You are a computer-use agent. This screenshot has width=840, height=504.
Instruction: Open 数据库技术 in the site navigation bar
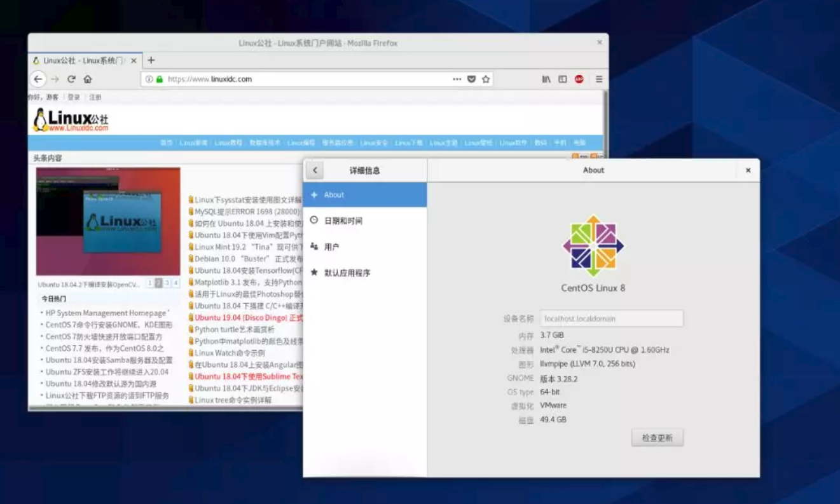pyautogui.click(x=265, y=143)
